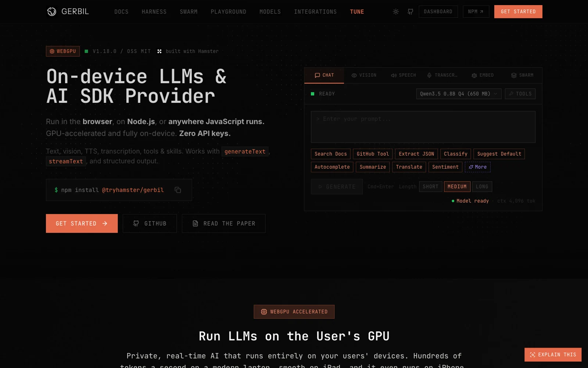Image resolution: width=588 pixels, height=368 pixels.
Task: Choose the Translate preset
Action: tap(409, 167)
